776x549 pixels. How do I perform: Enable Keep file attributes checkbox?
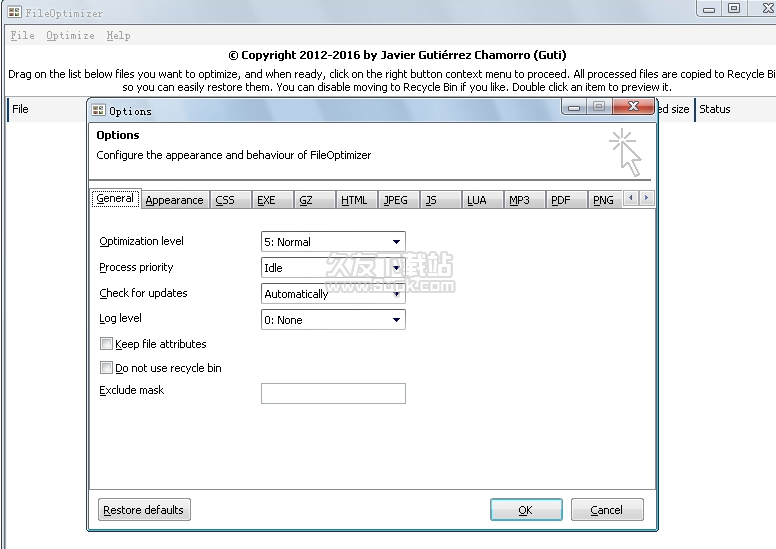point(106,344)
